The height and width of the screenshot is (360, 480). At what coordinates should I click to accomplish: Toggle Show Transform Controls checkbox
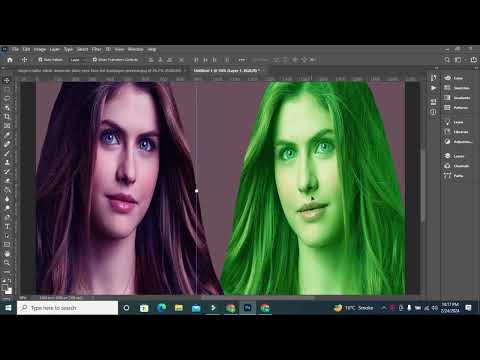pos(95,60)
